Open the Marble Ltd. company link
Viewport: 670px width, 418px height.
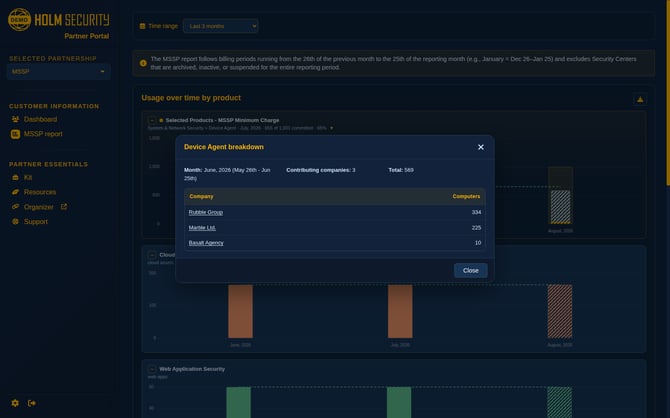coord(202,227)
